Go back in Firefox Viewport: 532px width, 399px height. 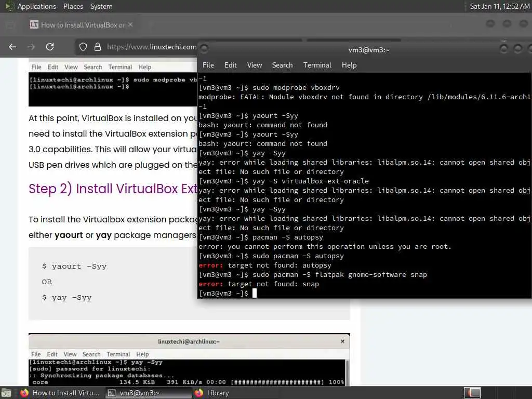tap(12, 47)
